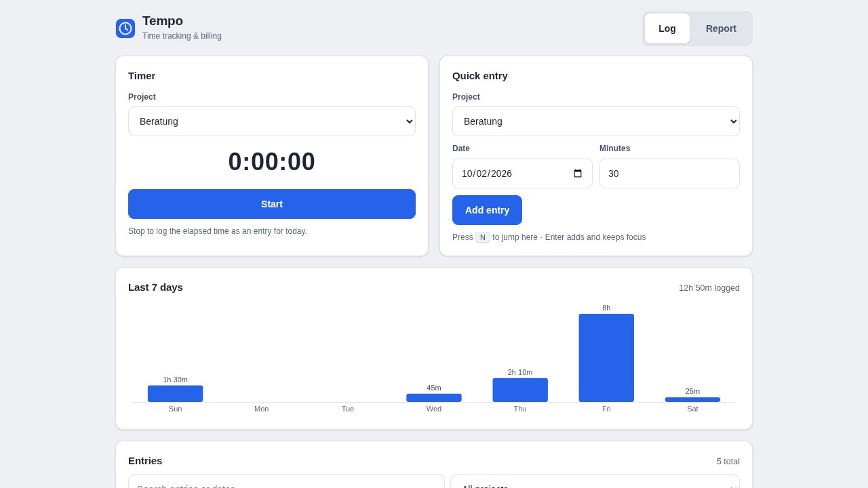Screen dimensions: 868x488
Task: Click the Date field showing 10/02/2026
Action: [x=522, y=174]
